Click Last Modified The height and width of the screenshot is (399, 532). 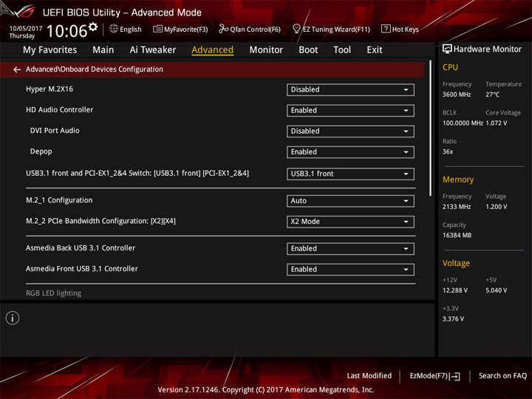369,376
